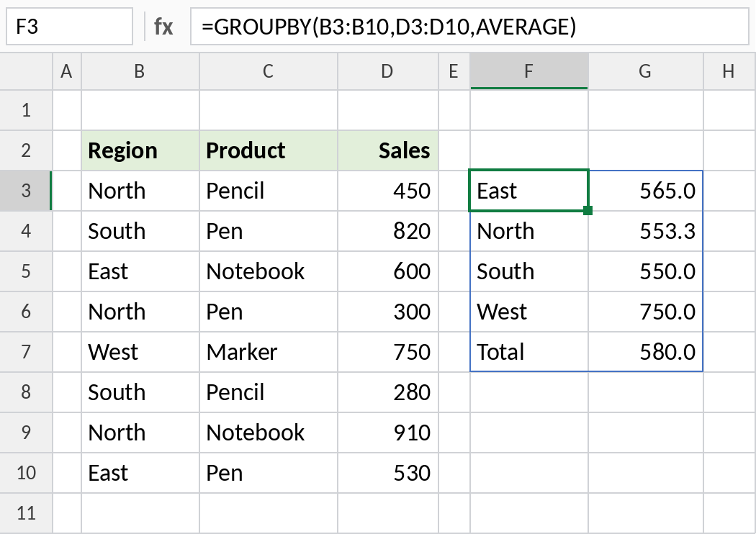Click the cell with value 450
This screenshot has width=756, height=534.
pos(388,191)
